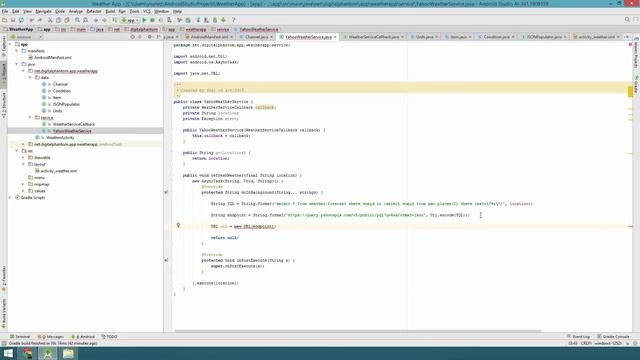Click the Replace icon in toolbar
The height and width of the screenshot is (360, 640).
86,20
